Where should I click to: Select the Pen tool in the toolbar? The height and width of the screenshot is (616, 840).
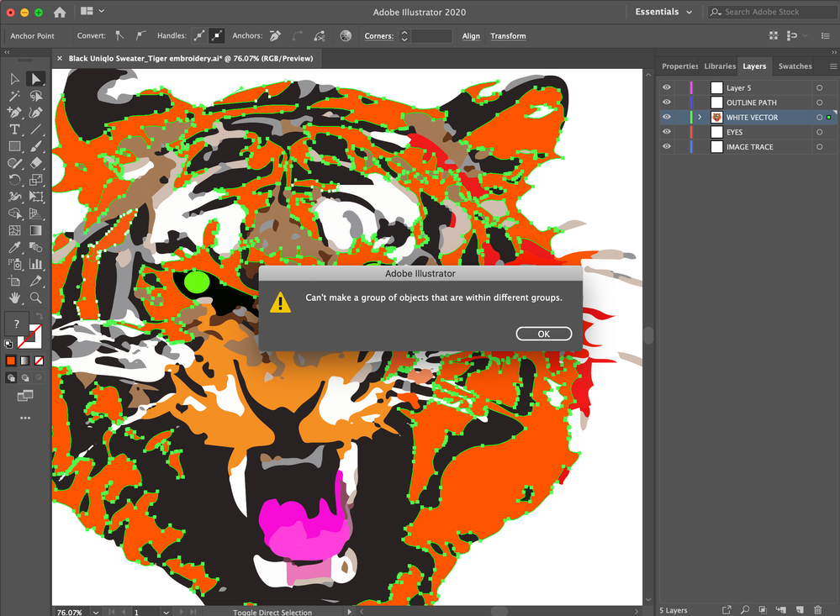coord(13,113)
